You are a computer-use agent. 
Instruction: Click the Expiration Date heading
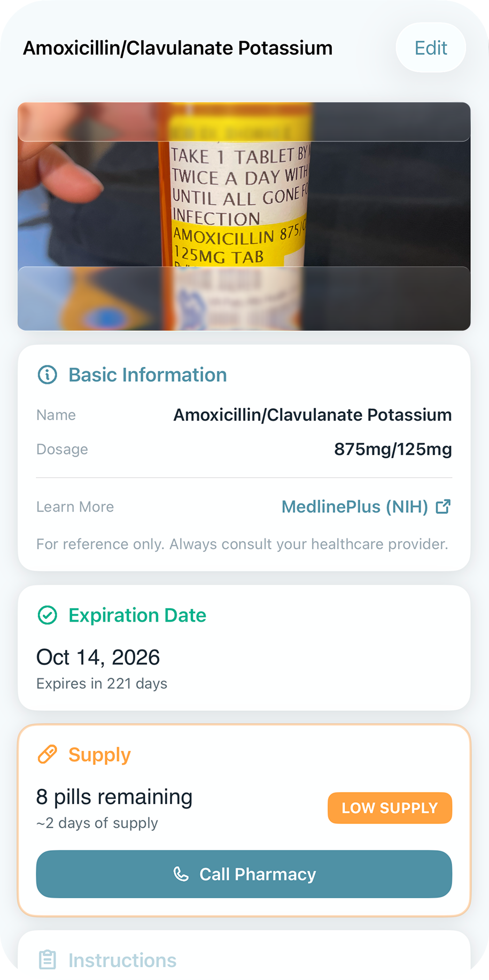coord(137,615)
